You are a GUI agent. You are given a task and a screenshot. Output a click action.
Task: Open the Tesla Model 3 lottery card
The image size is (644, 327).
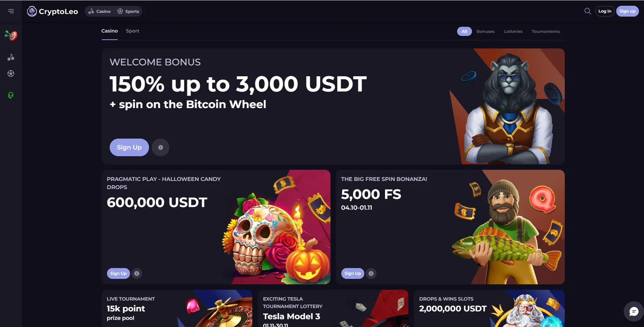pyautogui.click(x=333, y=308)
